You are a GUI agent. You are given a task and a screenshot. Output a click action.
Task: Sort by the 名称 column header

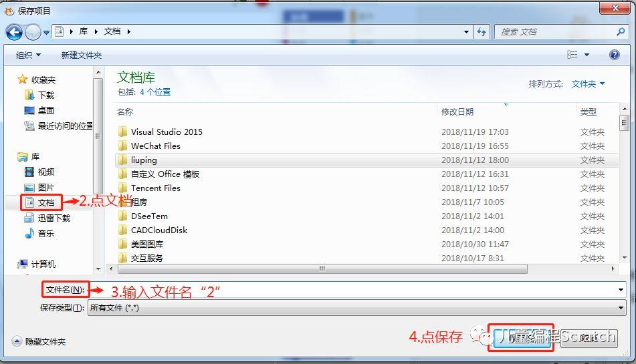tap(125, 112)
